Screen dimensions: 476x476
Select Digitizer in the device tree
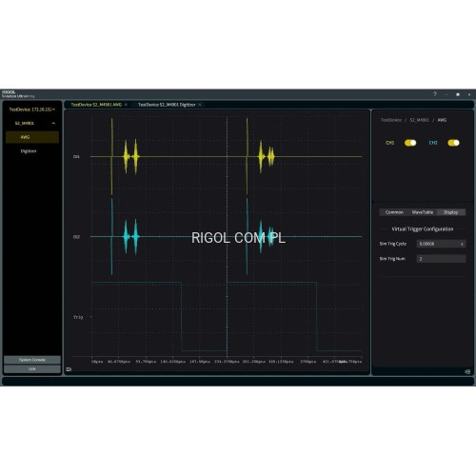(x=29, y=151)
